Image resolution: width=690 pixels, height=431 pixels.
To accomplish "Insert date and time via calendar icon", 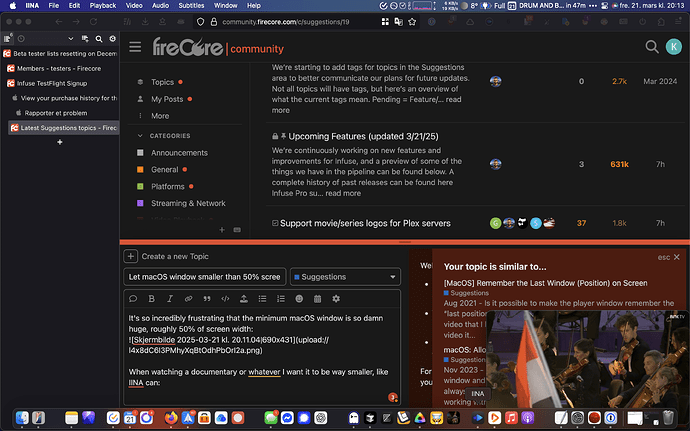I will pos(317,299).
